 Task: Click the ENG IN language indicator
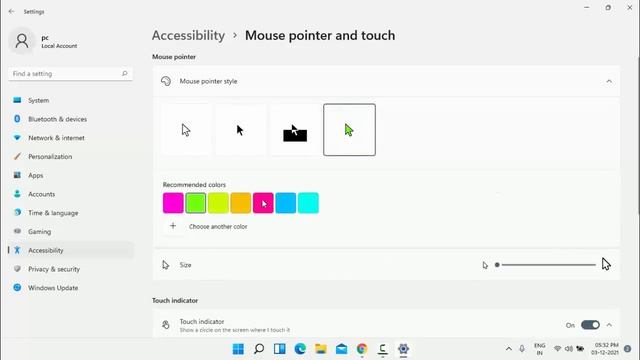(x=540, y=349)
